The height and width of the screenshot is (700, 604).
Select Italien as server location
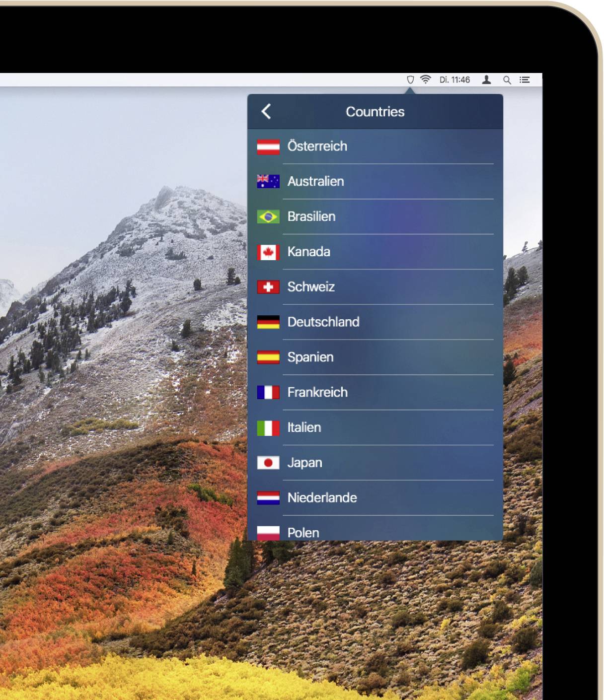point(304,427)
